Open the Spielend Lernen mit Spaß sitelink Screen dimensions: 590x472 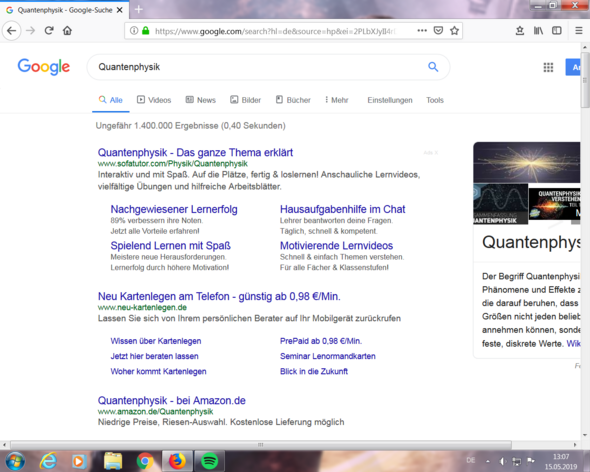[170, 246]
